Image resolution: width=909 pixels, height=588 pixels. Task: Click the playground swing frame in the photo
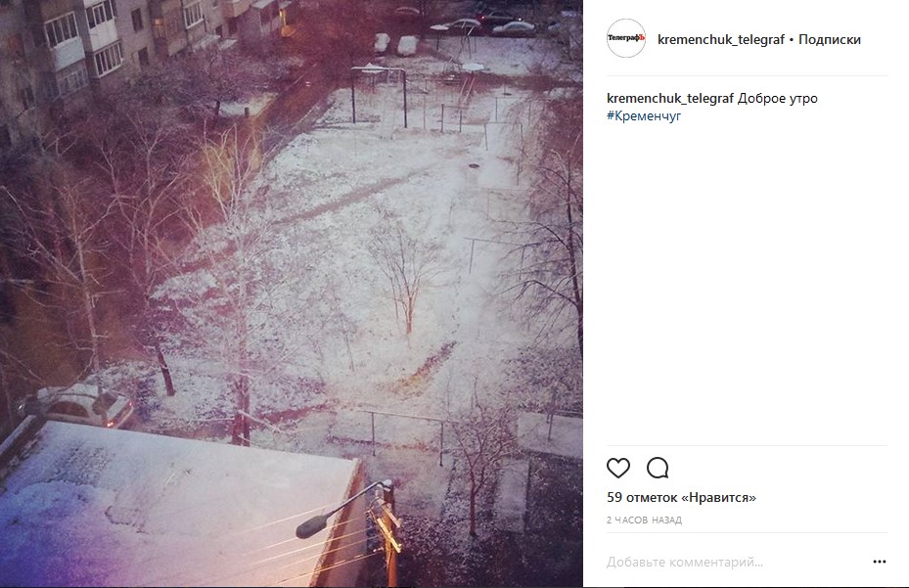(378, 96)
